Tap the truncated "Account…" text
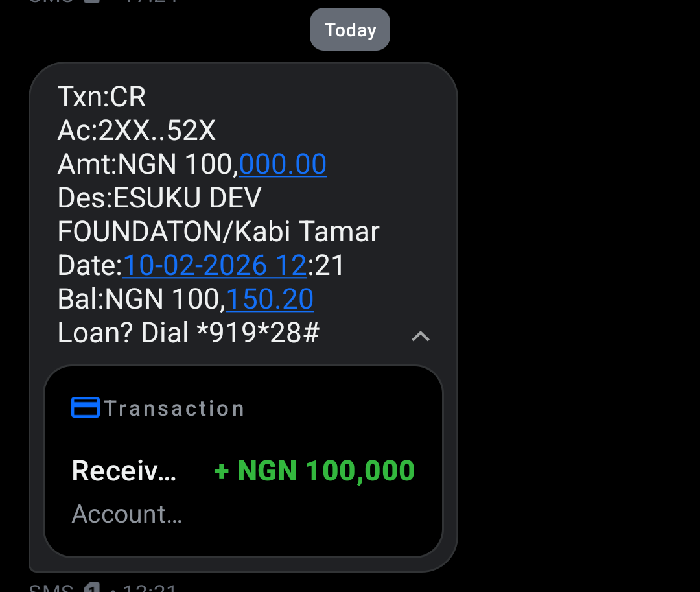Image resolution: width=700 pixels, height=592 pixels. coord(127,514)
